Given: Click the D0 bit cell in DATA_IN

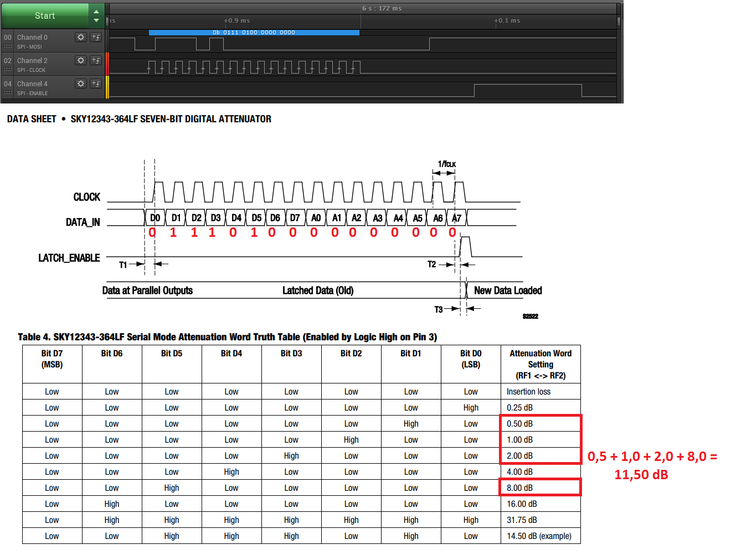Looking at the screenshot, I should click(x=155, y=218).
